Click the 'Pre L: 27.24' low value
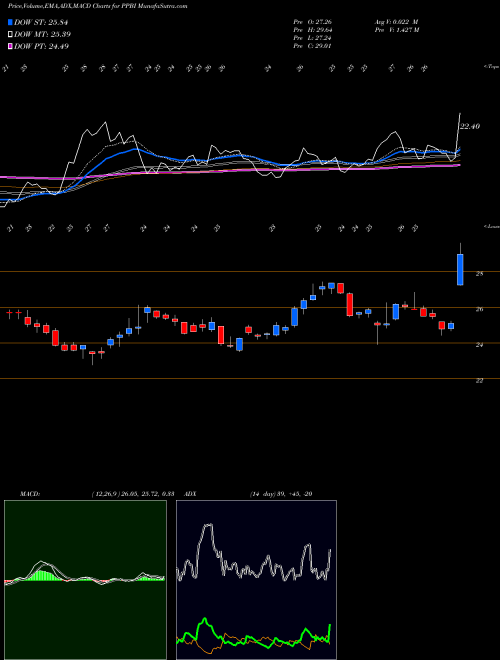 point(312,38)
